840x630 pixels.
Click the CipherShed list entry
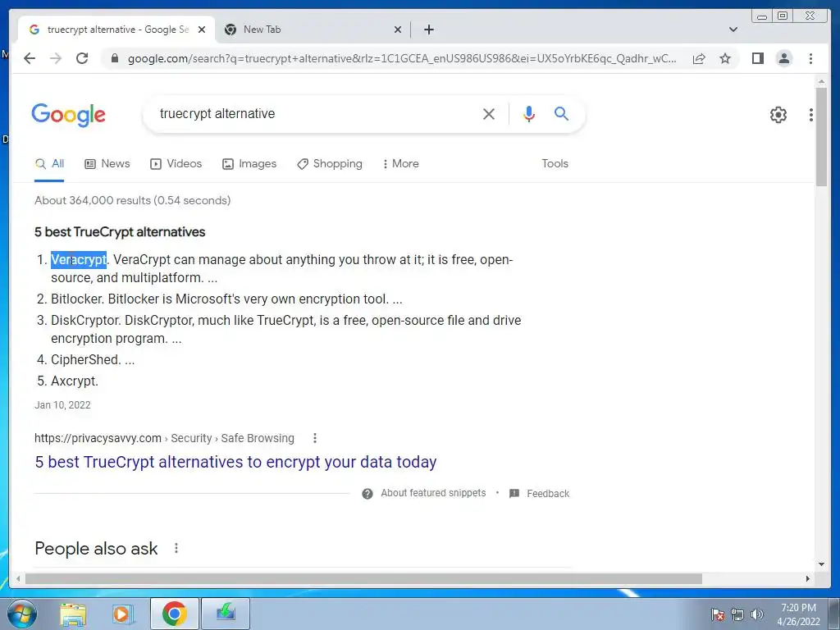click(93, 360)
